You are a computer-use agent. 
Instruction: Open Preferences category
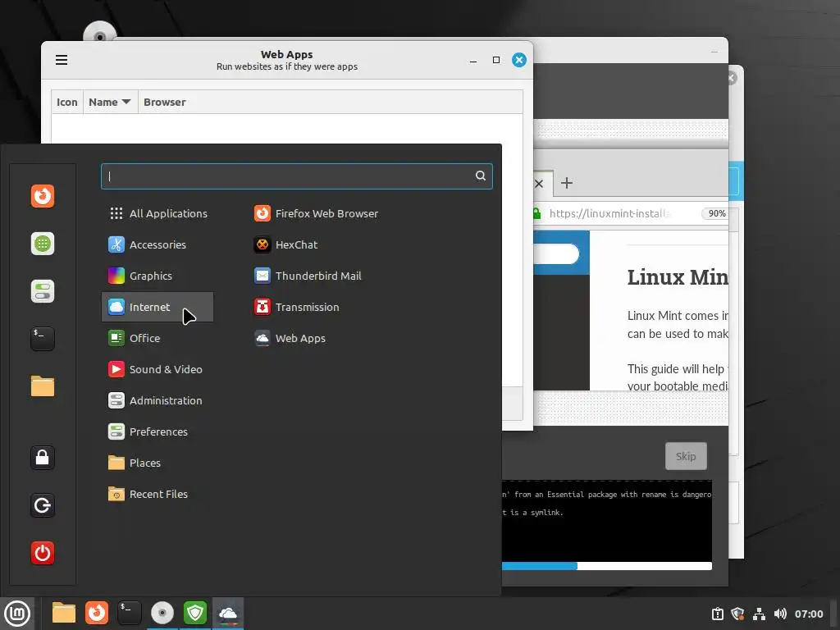coord(157,431)
